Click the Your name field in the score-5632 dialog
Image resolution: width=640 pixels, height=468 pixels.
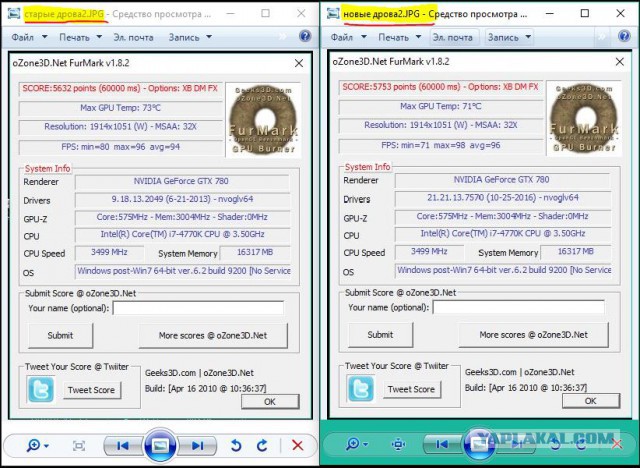(198, 308)
